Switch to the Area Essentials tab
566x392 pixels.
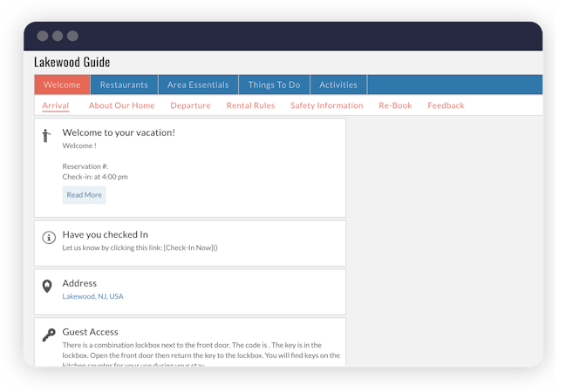point(198,84)
